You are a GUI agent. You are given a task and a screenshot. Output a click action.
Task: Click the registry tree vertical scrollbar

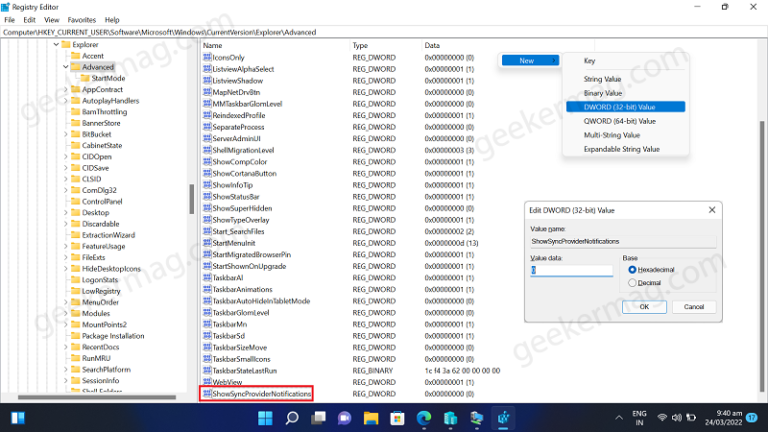pos(191,198)
